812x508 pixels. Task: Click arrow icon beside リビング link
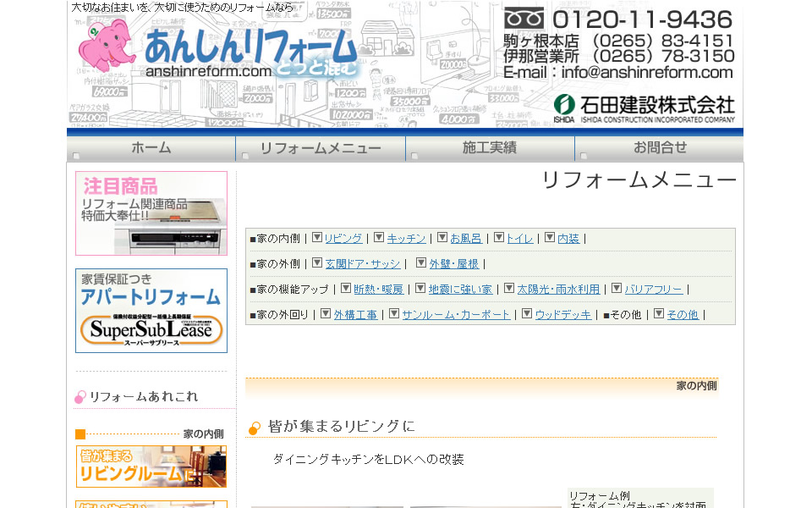pyautogui.click(x=317, y=238)
